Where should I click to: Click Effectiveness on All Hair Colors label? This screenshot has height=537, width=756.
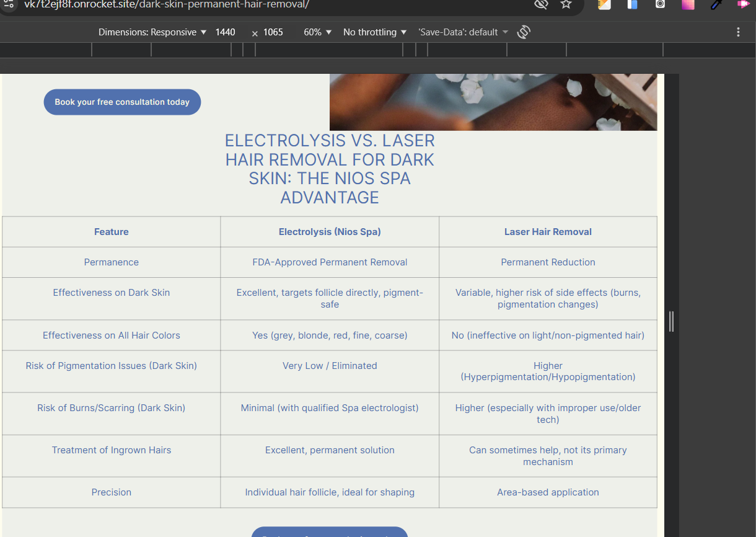tap(112, 335)
